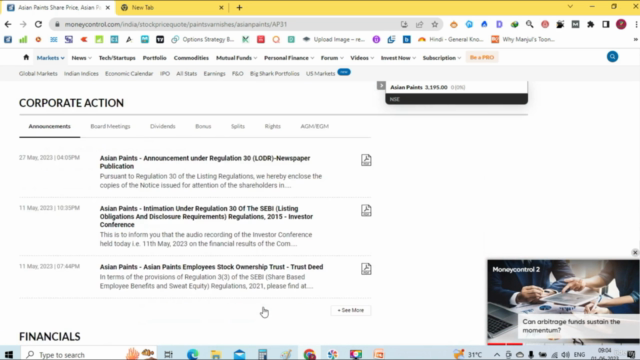Open Newspaper Publication announcement title
The height and width of the screenshot is (360, 640).
tap(205, 162)
